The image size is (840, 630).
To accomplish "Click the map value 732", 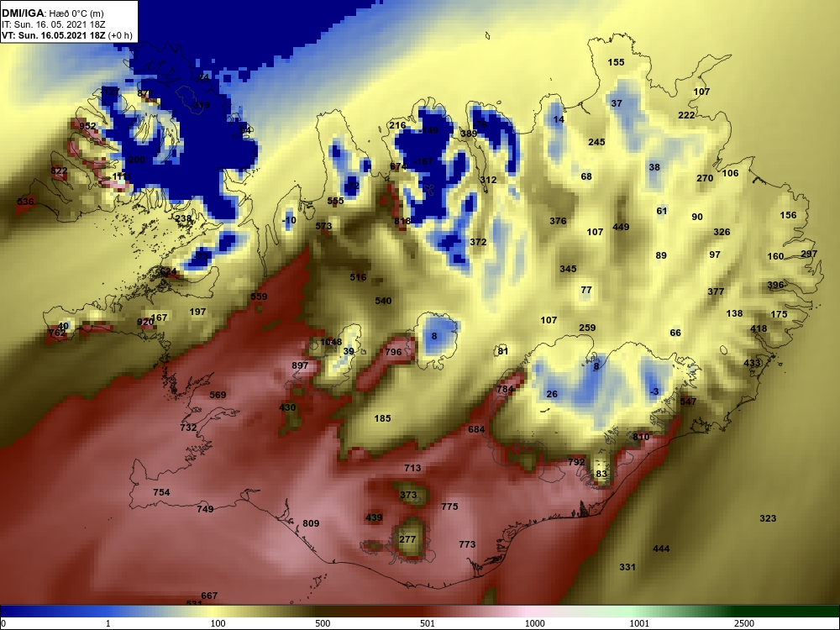I will (188, 428).
